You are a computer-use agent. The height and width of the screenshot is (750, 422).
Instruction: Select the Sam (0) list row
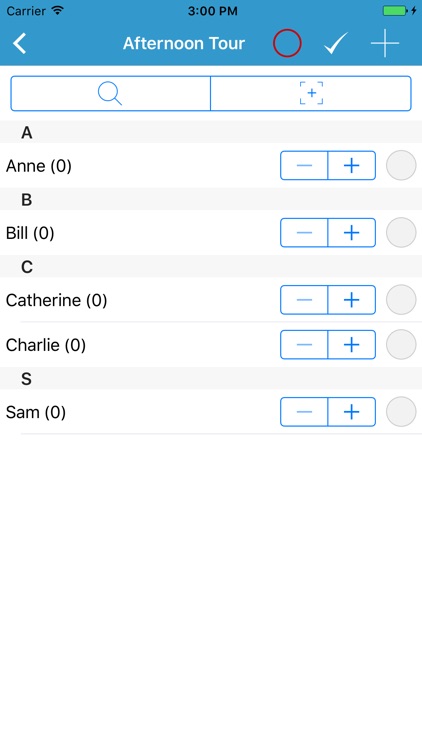pos(211,412)
